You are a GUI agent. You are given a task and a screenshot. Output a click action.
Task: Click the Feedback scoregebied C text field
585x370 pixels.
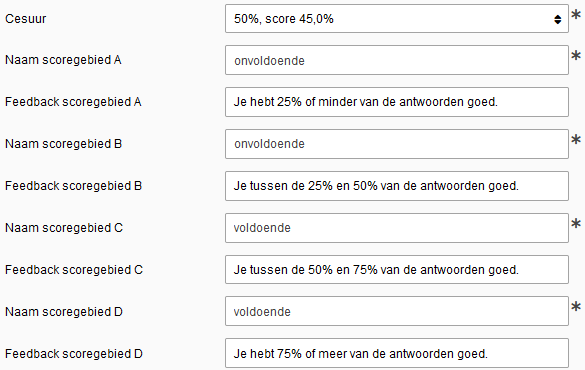(x=397, y=270)
